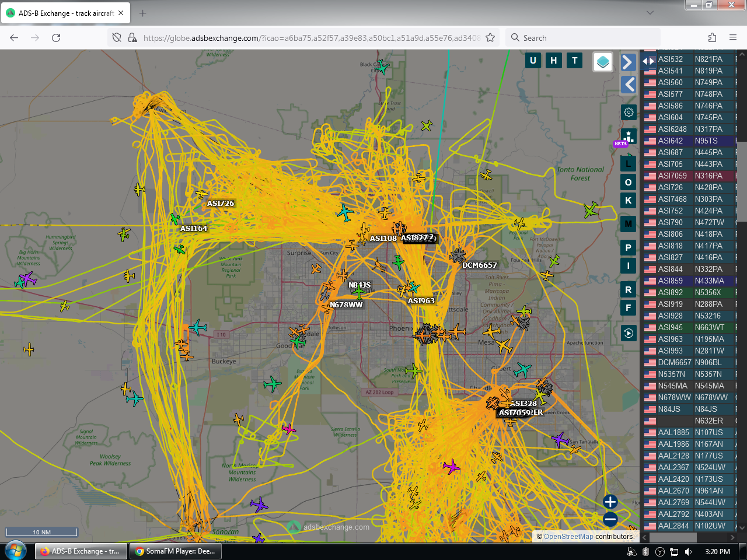Toggle the K button in map controls
Image resolution: width=747 pixels, height=560 pixels.
629,200
